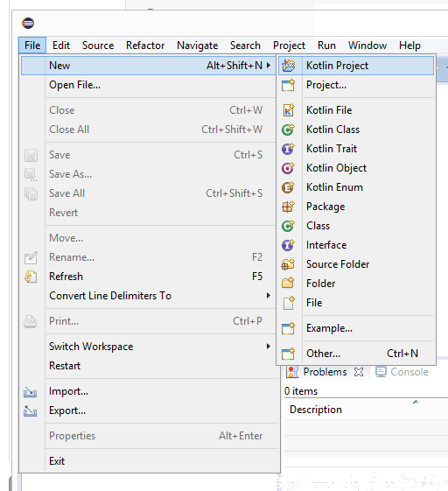The width and height of the screenshot is (448, 491).
Task: Click the Kotlin Class icon
Action: [288, 130]
